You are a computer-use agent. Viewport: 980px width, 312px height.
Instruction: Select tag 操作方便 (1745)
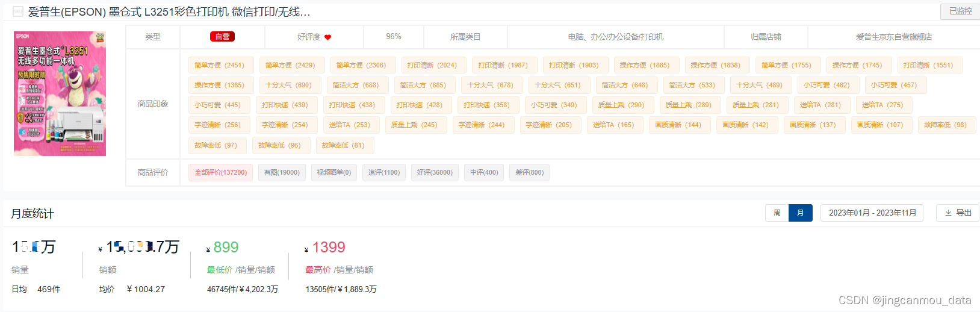tap(858, 65)
